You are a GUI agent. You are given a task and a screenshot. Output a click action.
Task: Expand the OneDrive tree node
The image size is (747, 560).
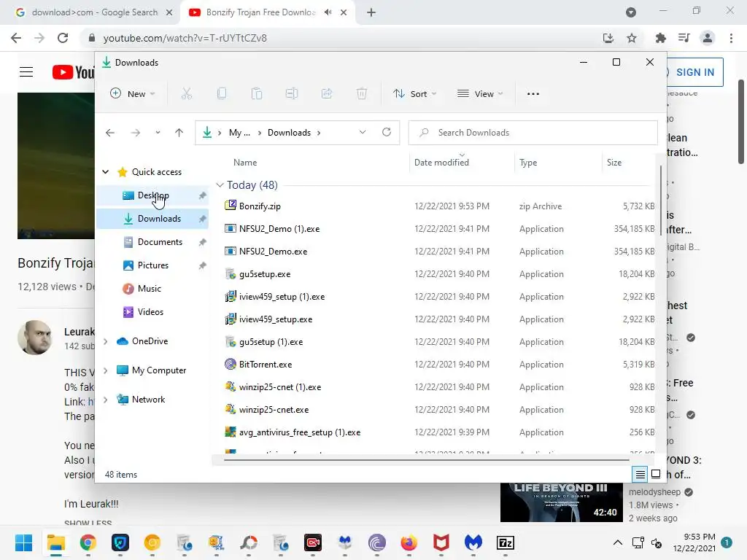click(x=106, y=341)
